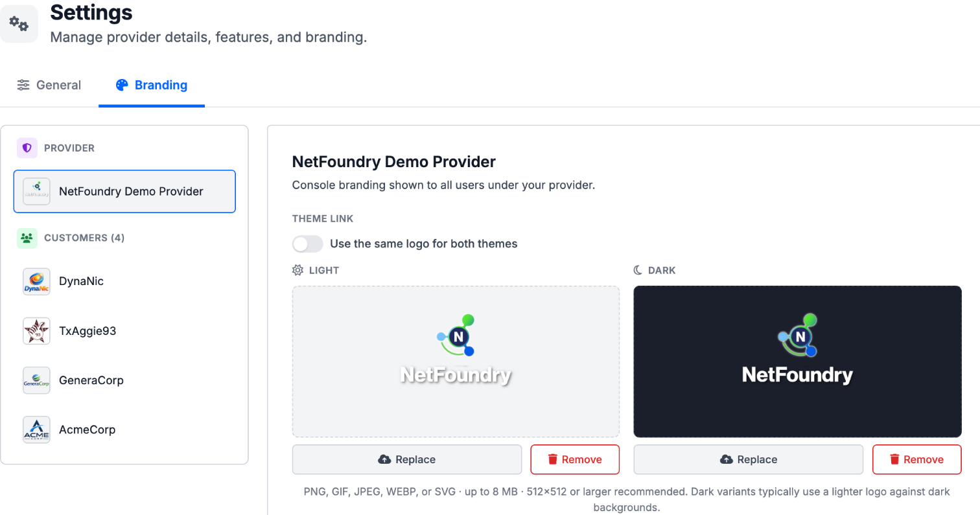Click the 'PROVIDER' section label
980x515 pixels.
[69, 148]
